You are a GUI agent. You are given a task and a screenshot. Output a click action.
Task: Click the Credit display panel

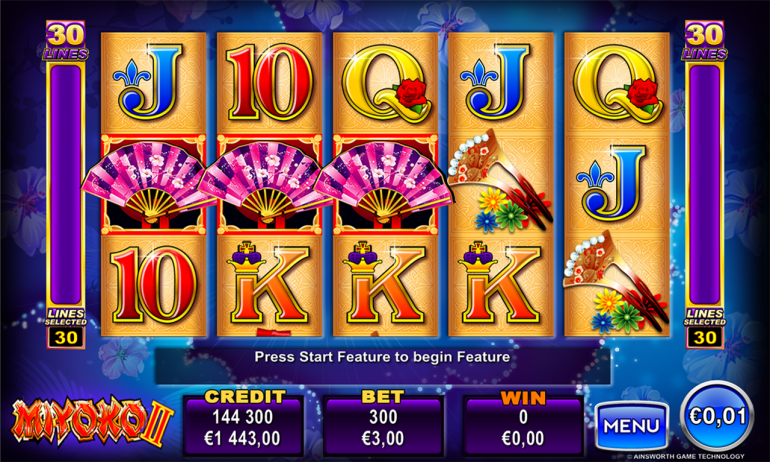(243, 423)
